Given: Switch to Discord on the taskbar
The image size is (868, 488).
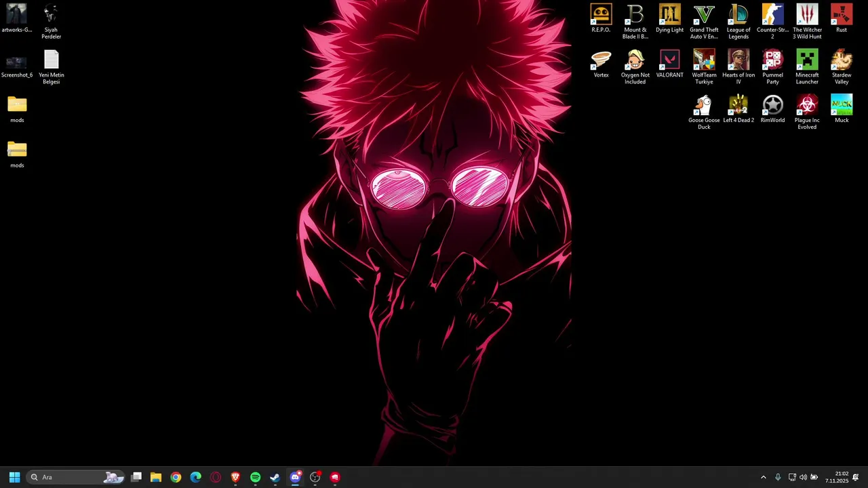Looking at the screenshot, I should point(295,477).
